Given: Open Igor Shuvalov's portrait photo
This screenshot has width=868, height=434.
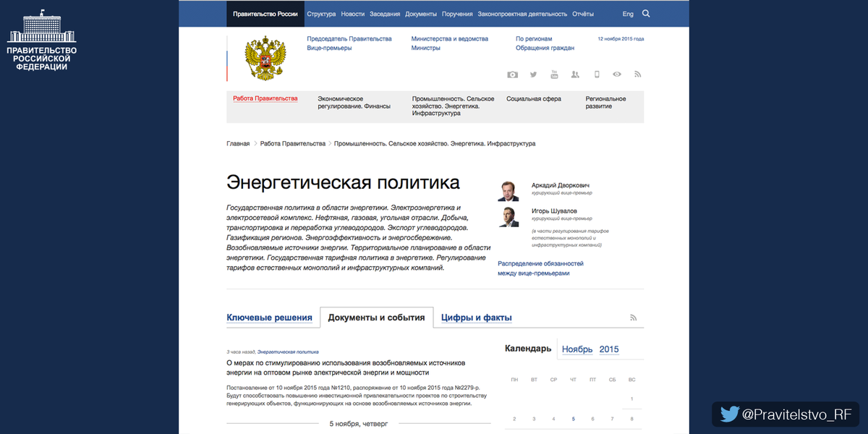Looking at the screenshot, I should click(x=508, y=216).
